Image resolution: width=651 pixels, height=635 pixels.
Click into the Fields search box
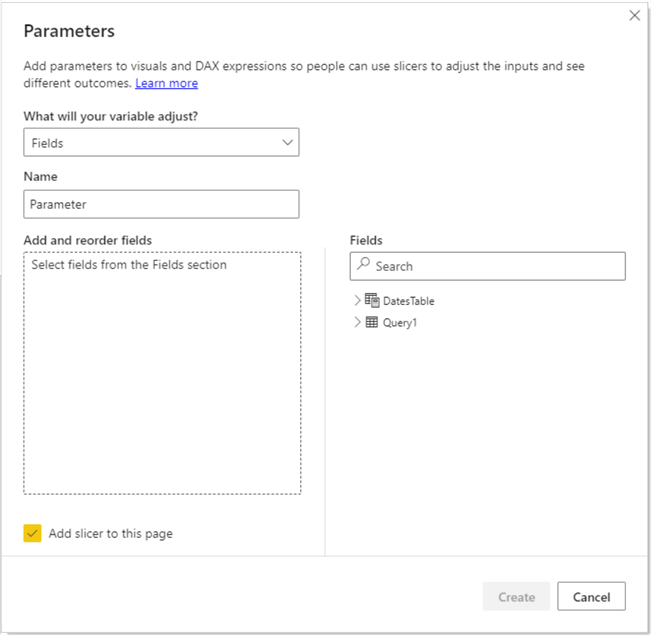coord(495,266)
